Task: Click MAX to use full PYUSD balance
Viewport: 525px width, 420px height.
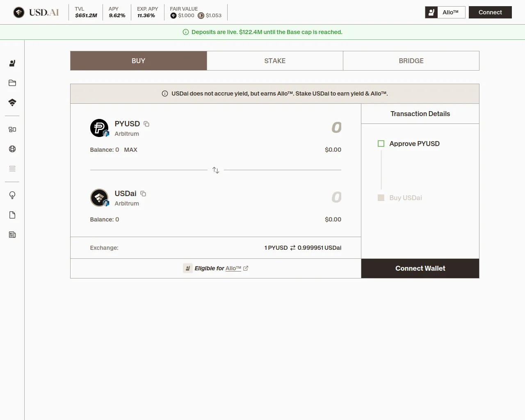Action: (130, 150)
